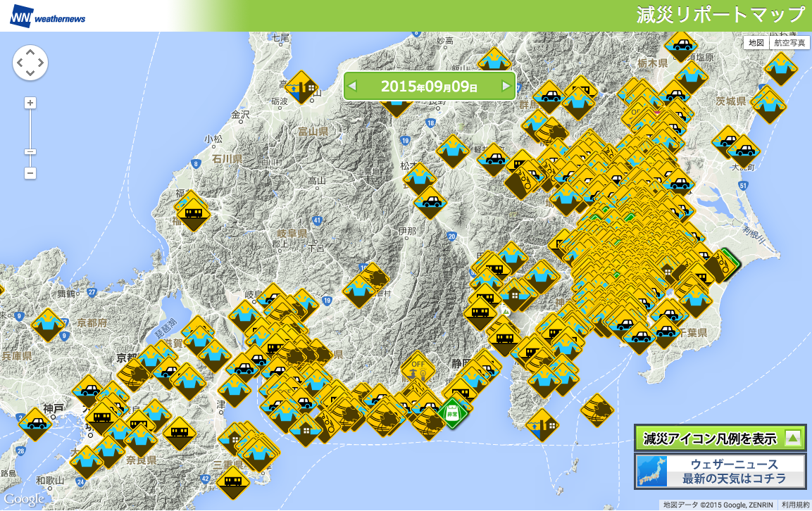Zoom in with the plus button
The height and width of the screenshot is (511, 812).
tap(30, 103)
